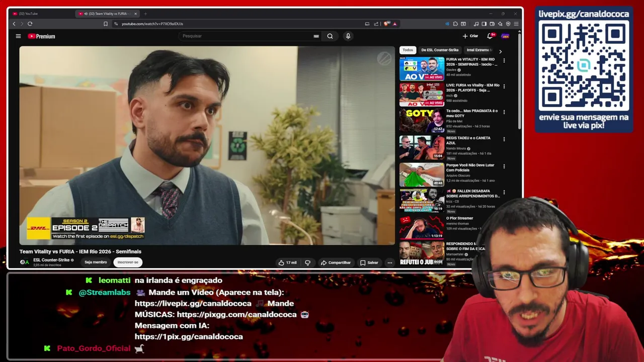Viewport: 644px width, 362px height.
Task: Open options for 'Ta cedo... Mas PRAGMATA' video
Action: [504, 112]
